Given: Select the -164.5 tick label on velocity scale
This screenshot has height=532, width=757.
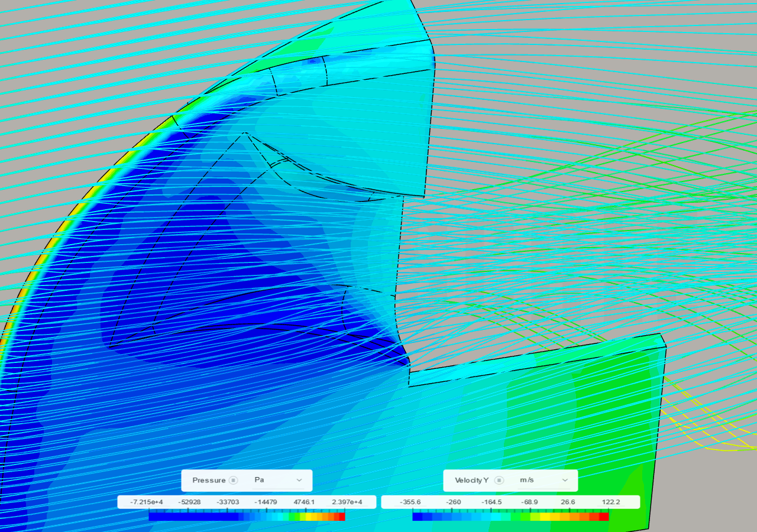Looking at the screenshot, I should coord(491,502).
